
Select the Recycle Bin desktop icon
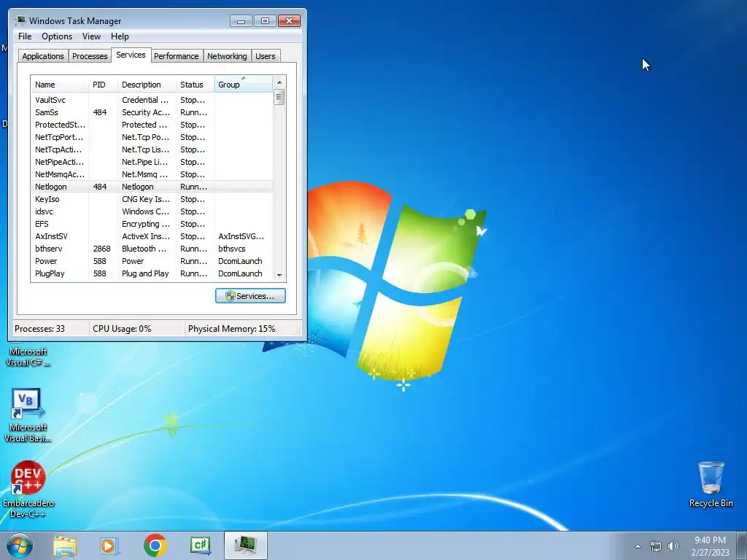pyautogui.click(x=711, y=484)
